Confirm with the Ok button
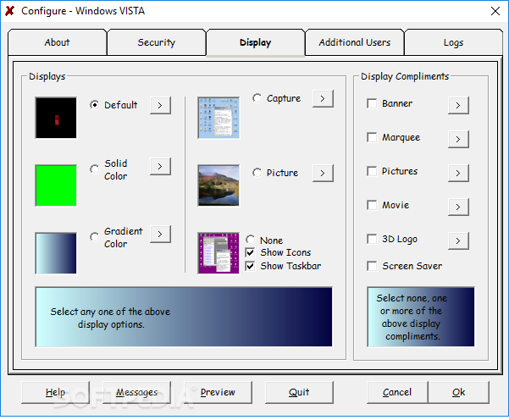The image size is (509, 420). [x=458, y=392]
